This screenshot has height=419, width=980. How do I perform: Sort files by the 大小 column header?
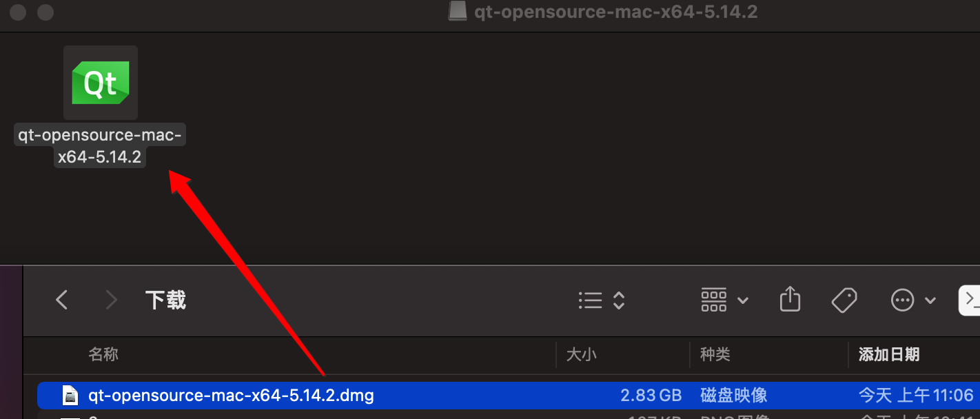(x=582, y=354)
